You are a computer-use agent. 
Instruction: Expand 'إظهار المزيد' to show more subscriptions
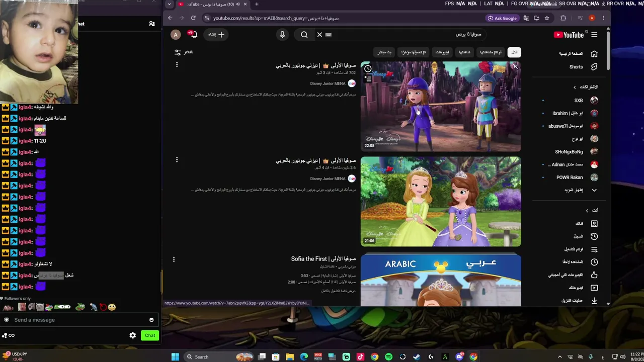click(580, 190)
